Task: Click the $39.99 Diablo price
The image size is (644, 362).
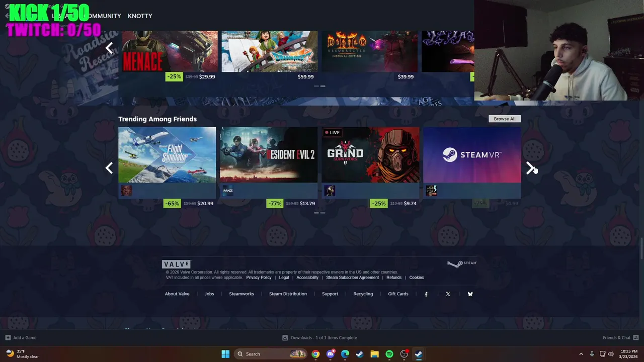Action: pos(406,77)
